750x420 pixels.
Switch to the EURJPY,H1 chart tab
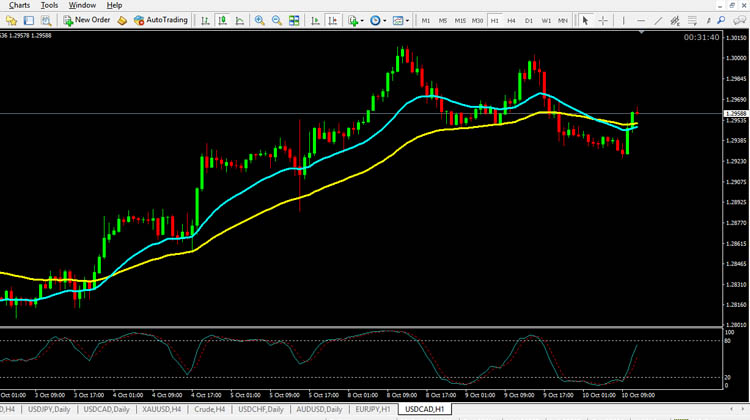tap(373, 409)
